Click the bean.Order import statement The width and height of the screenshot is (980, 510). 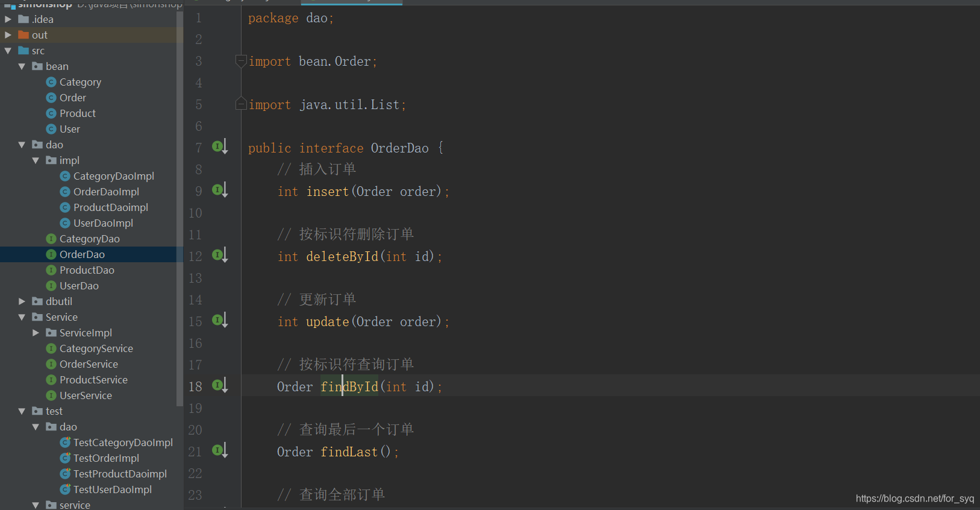313,61
